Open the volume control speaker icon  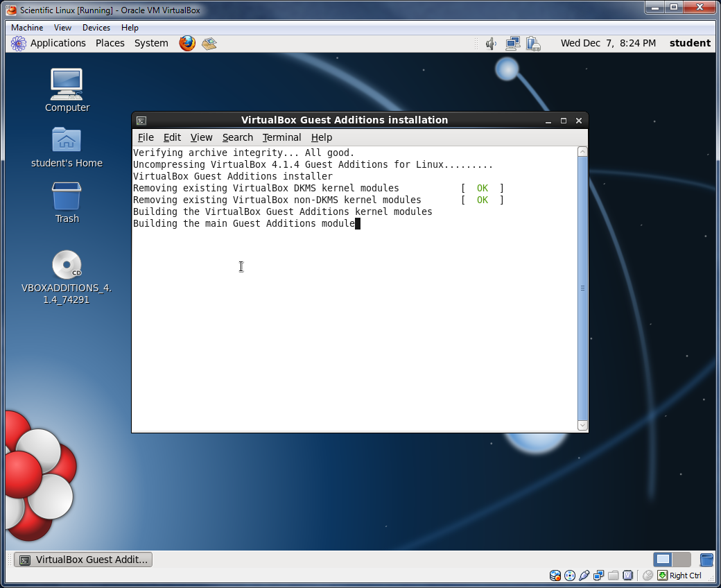(x=491, y=44)
